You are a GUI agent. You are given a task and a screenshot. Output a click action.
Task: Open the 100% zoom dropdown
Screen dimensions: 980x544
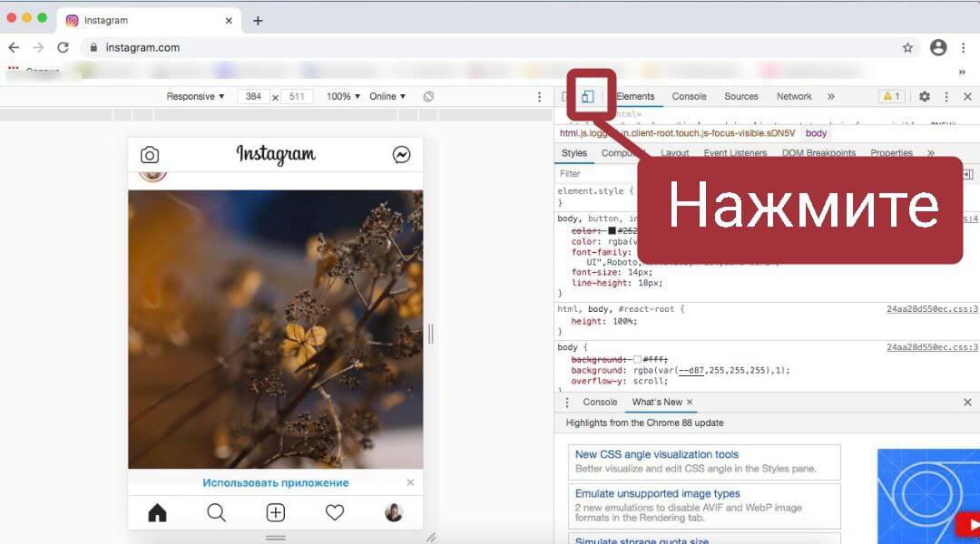343,96
